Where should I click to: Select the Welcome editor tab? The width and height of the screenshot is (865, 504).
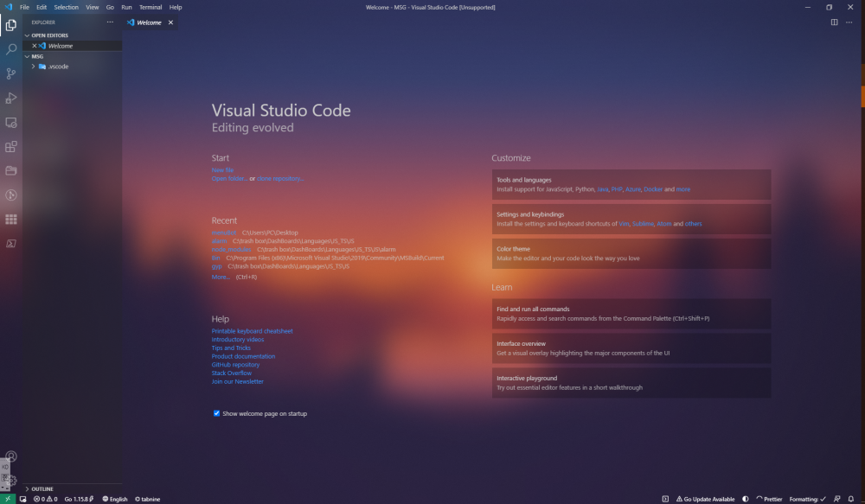click(150, 22)
